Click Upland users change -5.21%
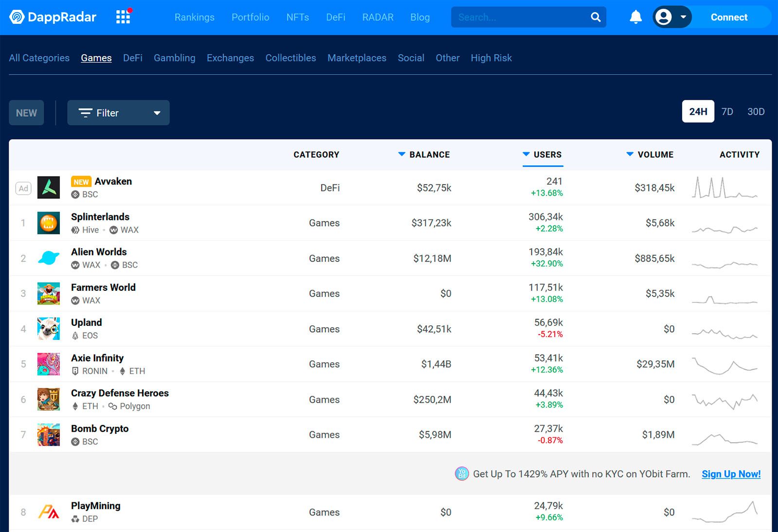Screen dimensions: 778x532 click(550, 335)
